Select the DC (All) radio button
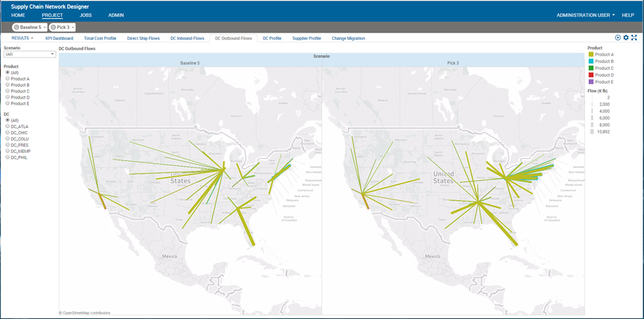Screen dimensions: 644x319 click(x=7, y=120)
